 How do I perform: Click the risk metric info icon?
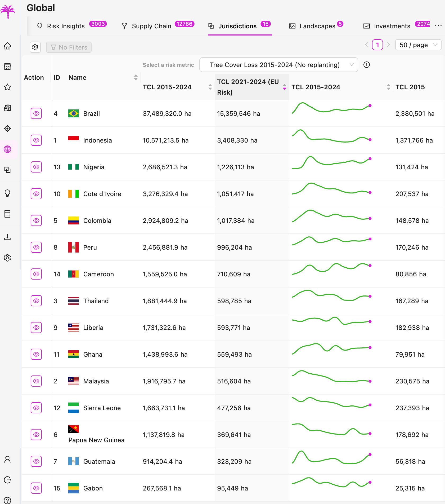point(367,65)
